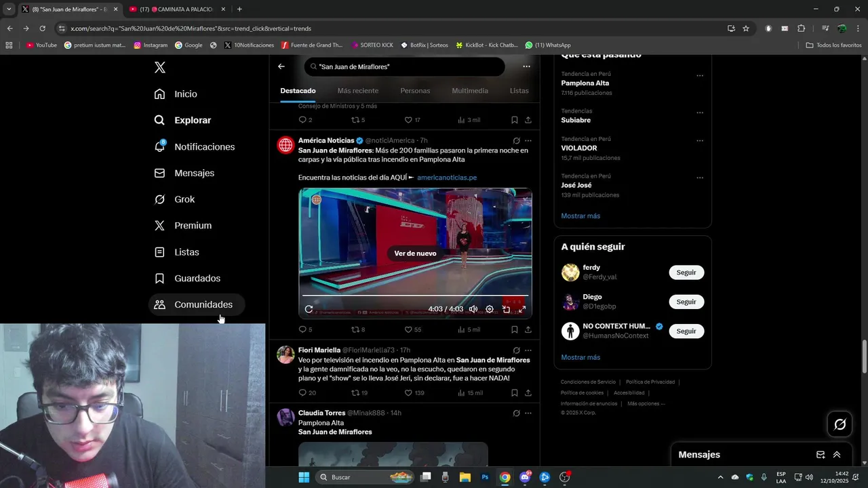Switch to Listas search tab
Image resolution: width=868 pixels, height=488 pixels.
(x=519, y=91)
